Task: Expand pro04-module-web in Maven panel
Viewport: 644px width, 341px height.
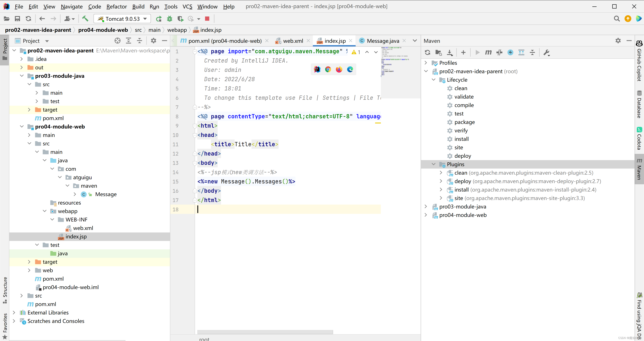Action: click(426, 215)
